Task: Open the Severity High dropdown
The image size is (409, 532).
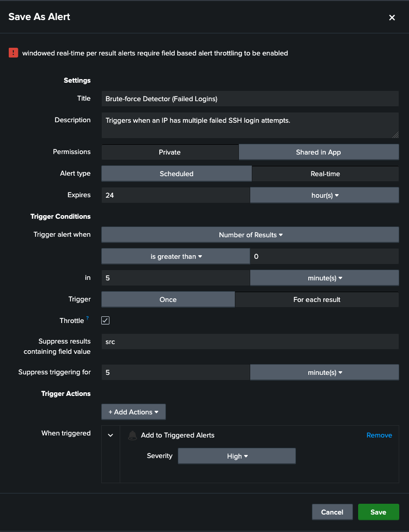Action: [237, 456]
